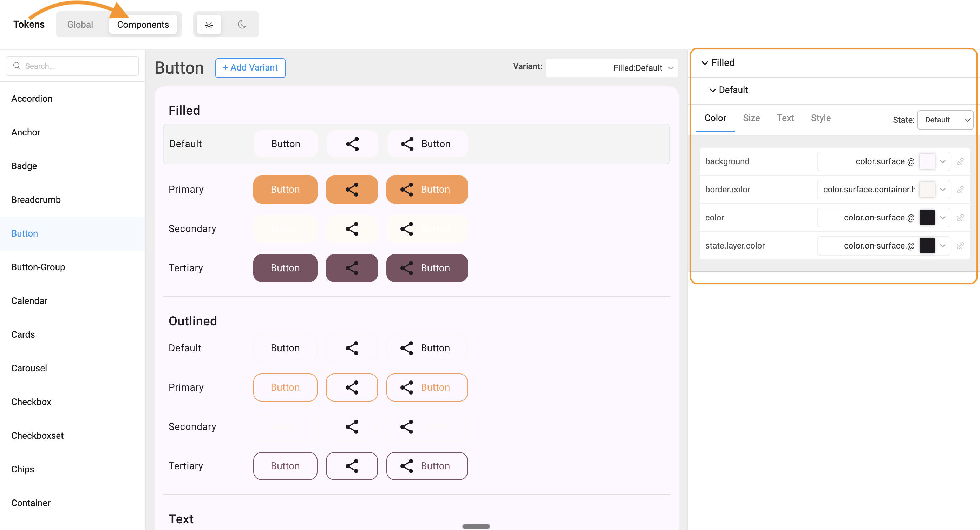Click unlink icon beside border.color token

point(960,189)
